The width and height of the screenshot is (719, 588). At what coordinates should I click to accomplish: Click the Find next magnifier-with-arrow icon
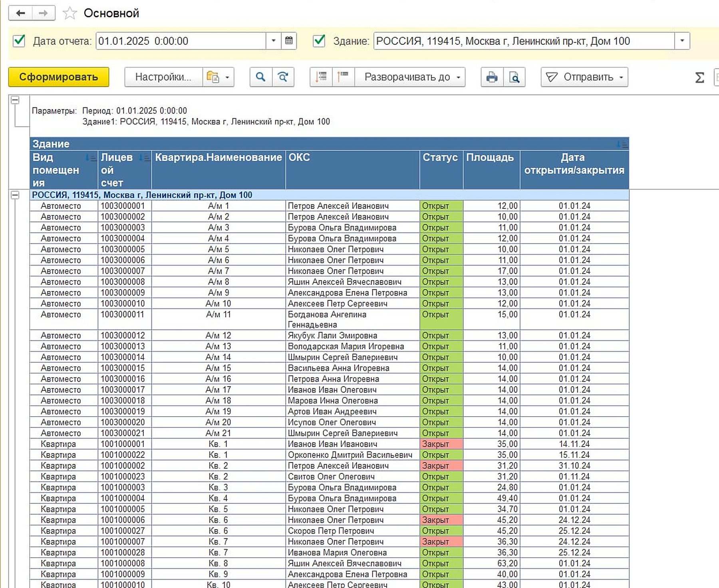(x=283, y=77)
